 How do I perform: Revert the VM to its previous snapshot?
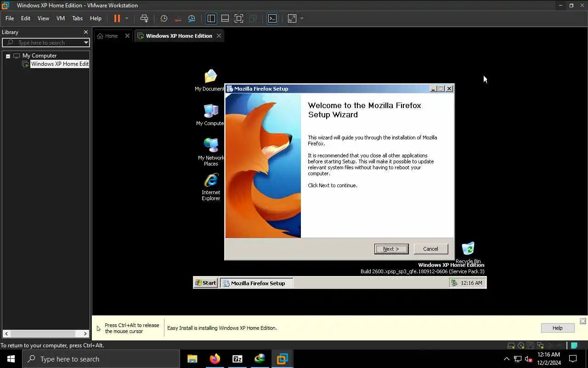(178, 18)
